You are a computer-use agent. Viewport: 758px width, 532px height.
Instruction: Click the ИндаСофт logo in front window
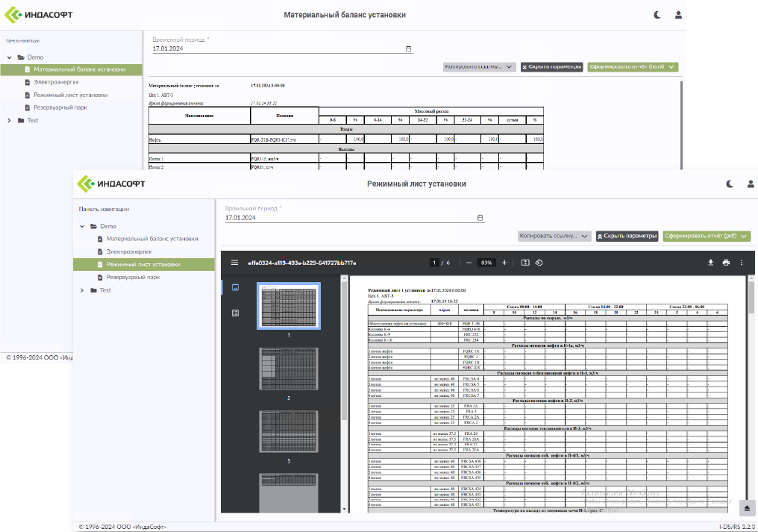tap(111, 184)
